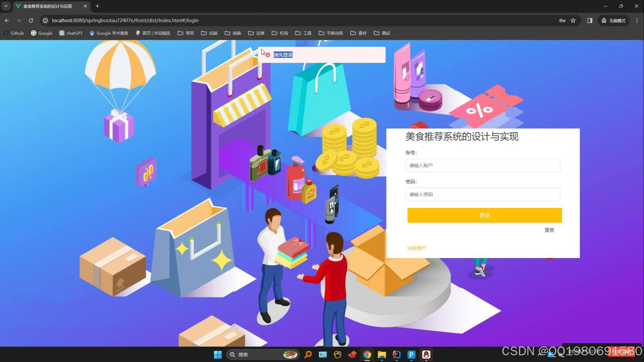The height and width of the screenshot is (362, 644).
Task: Open the Chrome three-dot menu
Action: point(636,20)
